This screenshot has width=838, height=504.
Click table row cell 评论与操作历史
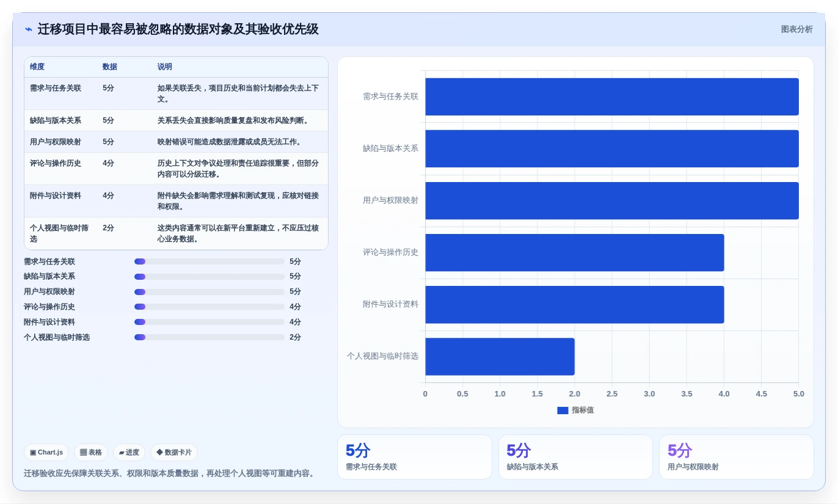[x=56, y=164]
